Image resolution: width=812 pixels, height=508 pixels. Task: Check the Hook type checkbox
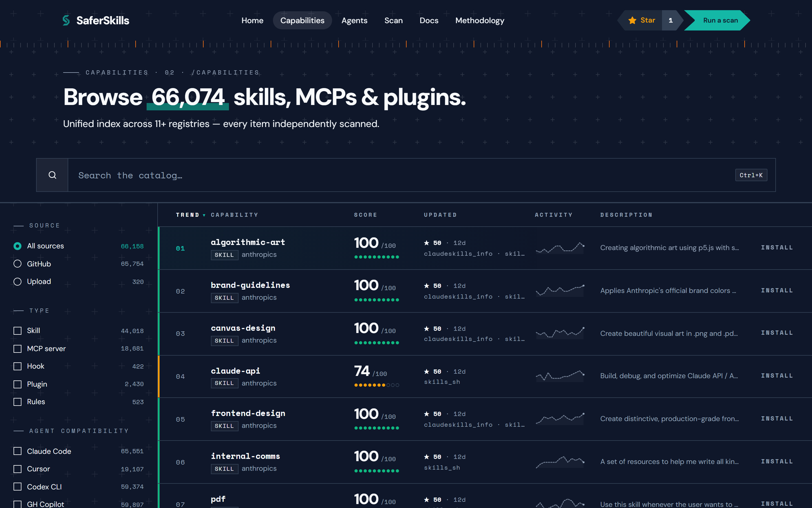[17, 366]
